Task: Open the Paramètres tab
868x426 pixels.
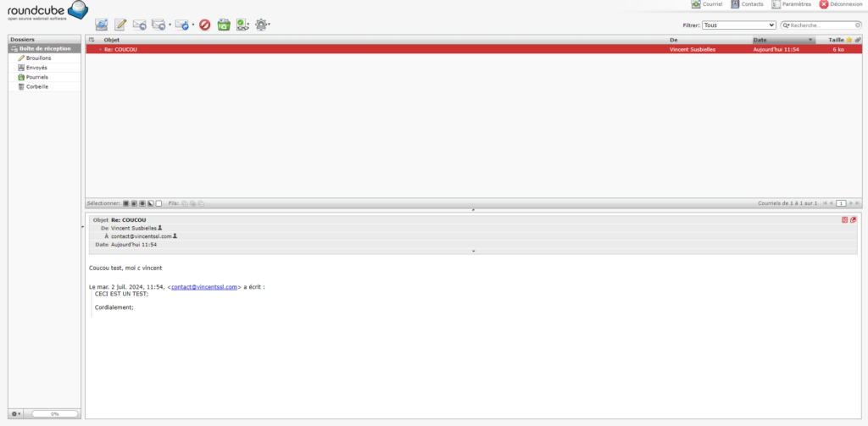Action: coord(790,5)
